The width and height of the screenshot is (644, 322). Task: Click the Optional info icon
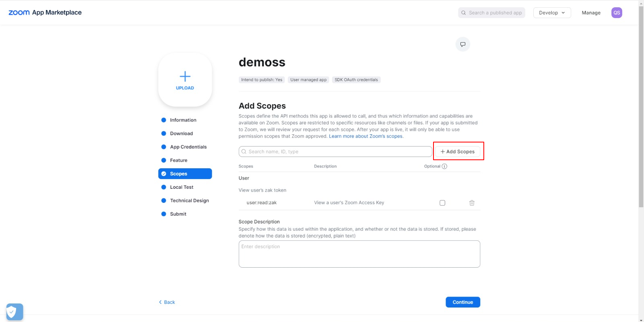(444, 166)
